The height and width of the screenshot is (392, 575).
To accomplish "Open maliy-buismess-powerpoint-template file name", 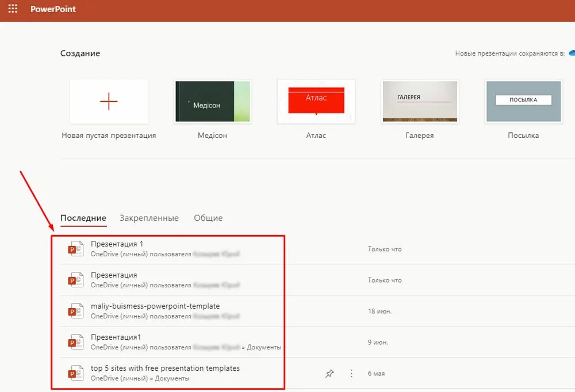I will [x=155, y=306].
